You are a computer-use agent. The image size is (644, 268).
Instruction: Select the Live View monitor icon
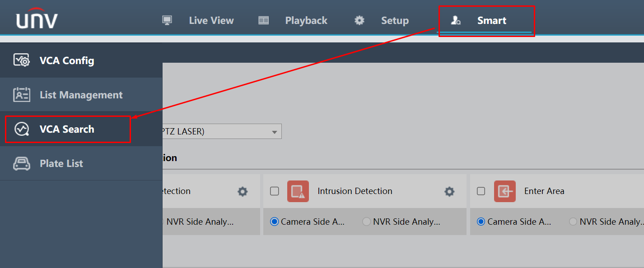[x=167, y=20]
